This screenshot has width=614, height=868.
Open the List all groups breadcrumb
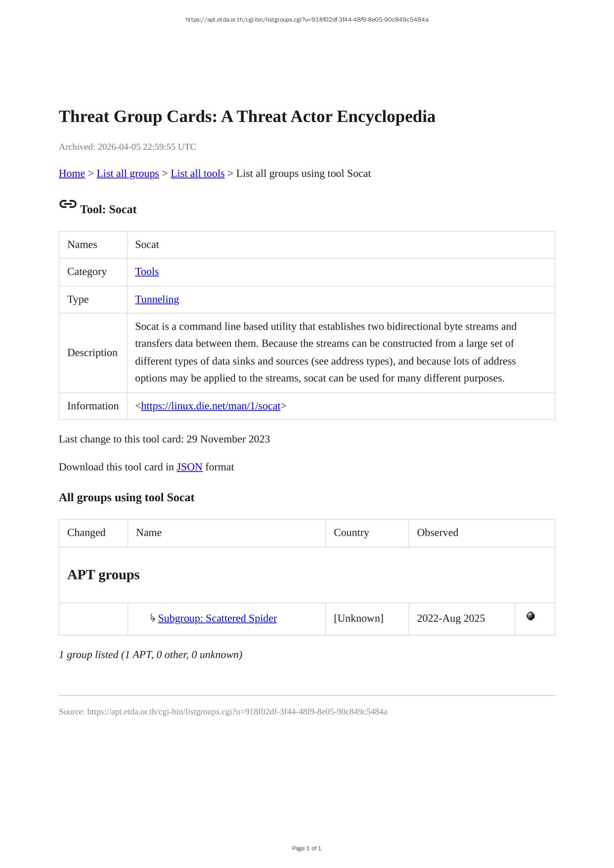click(x=128, y=174)
